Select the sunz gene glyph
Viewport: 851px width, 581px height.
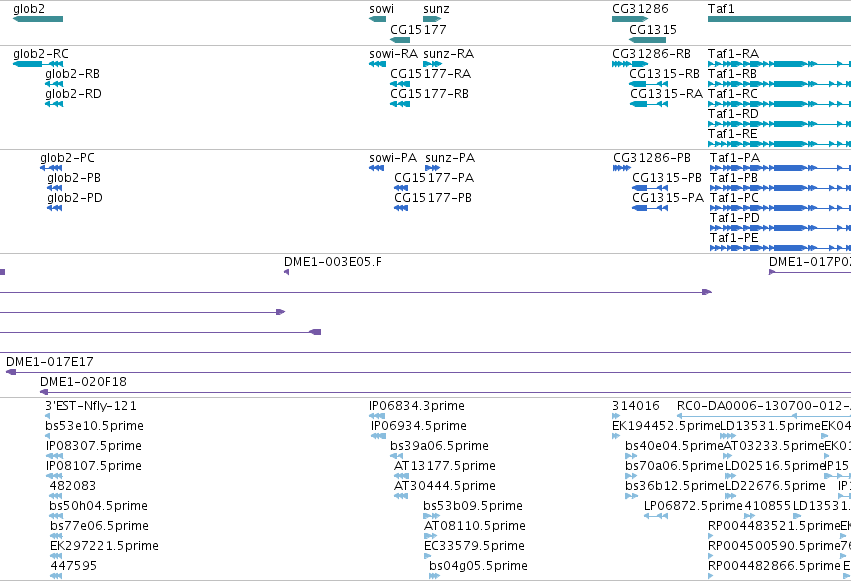432,19
